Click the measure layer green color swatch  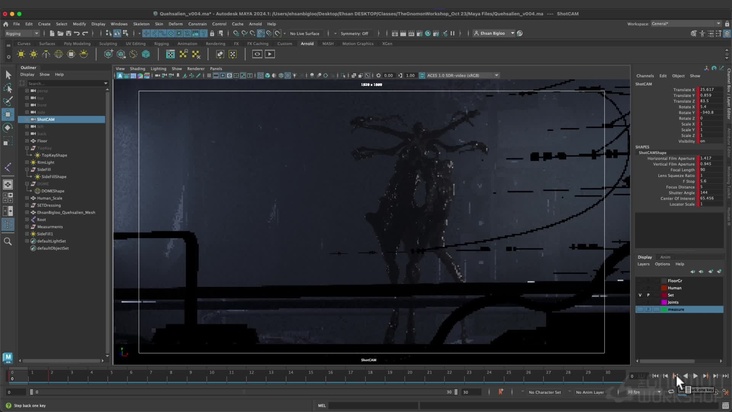[x=664, y=309]
